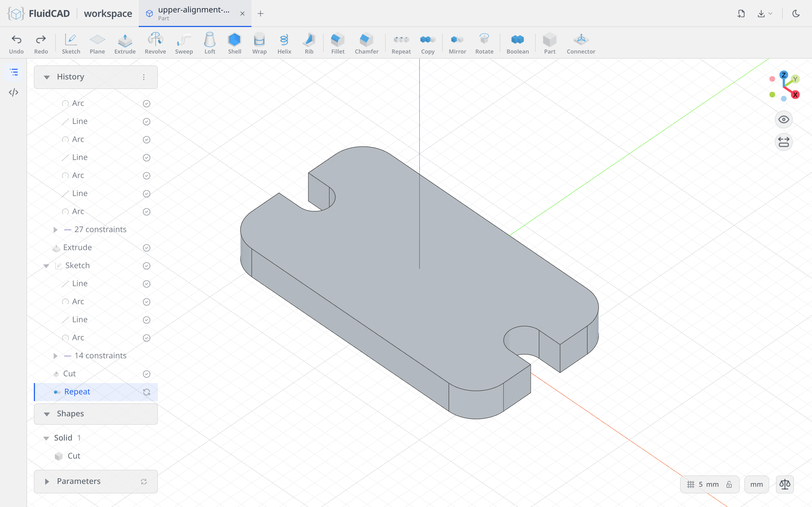
Task: Expand the 27 constraints group
Action: (56, 230)
